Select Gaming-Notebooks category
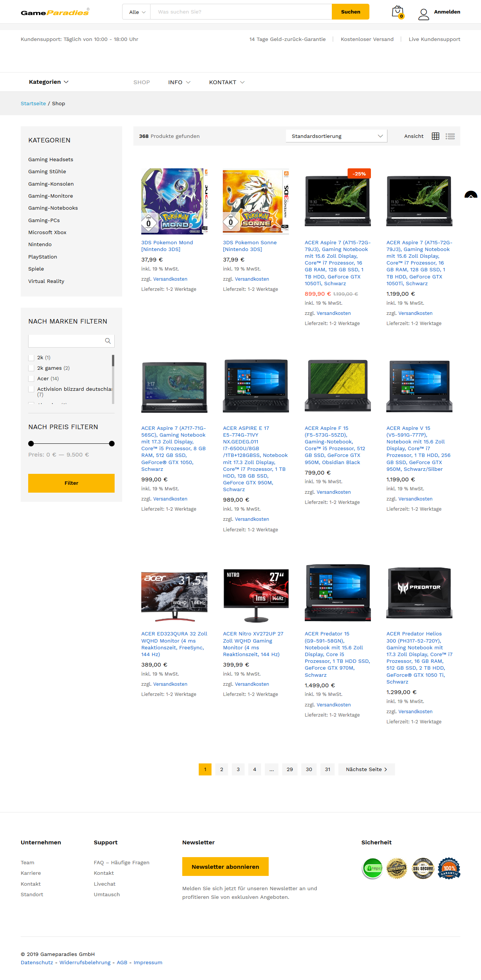The height and width of the screenshot is (980, 481). (53, 208)
